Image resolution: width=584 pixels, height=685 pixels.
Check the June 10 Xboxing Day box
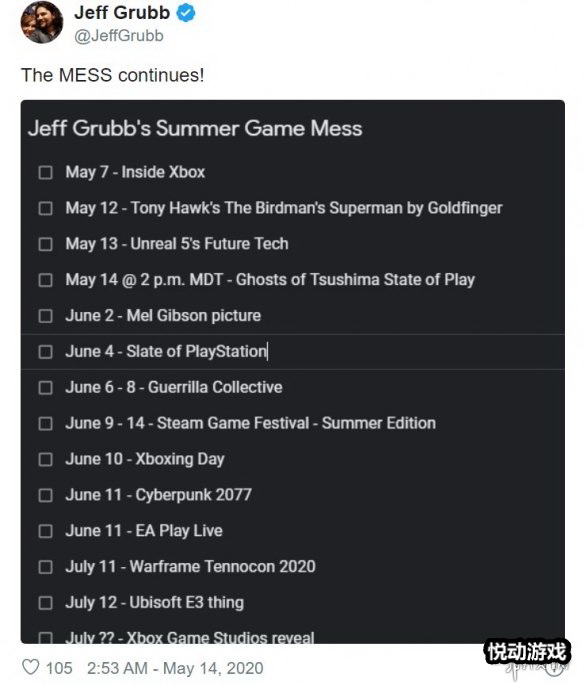pos(45,460)
